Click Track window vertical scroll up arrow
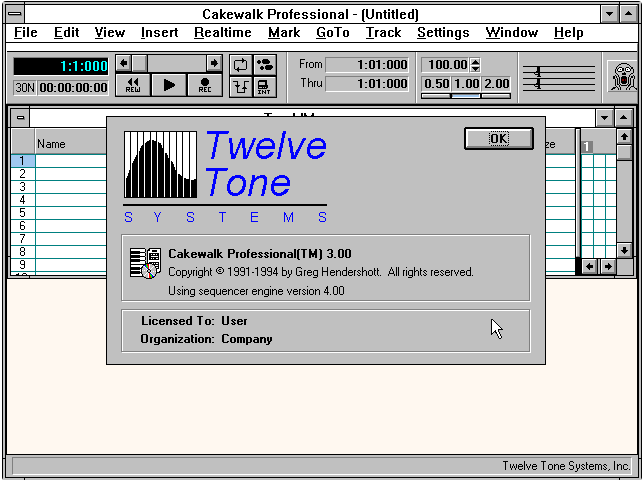Image resolution: width=643 pixels, height=480 pixels. point(624,136)
